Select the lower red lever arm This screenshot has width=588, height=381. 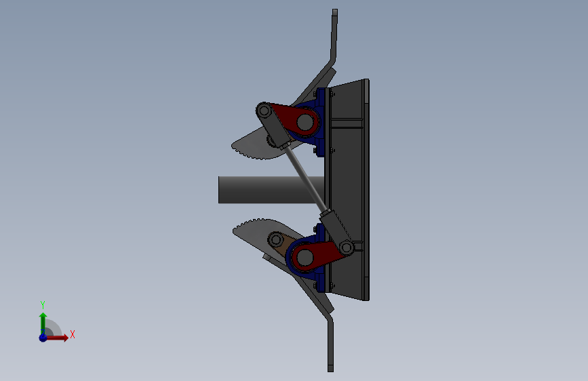point(319,255)
